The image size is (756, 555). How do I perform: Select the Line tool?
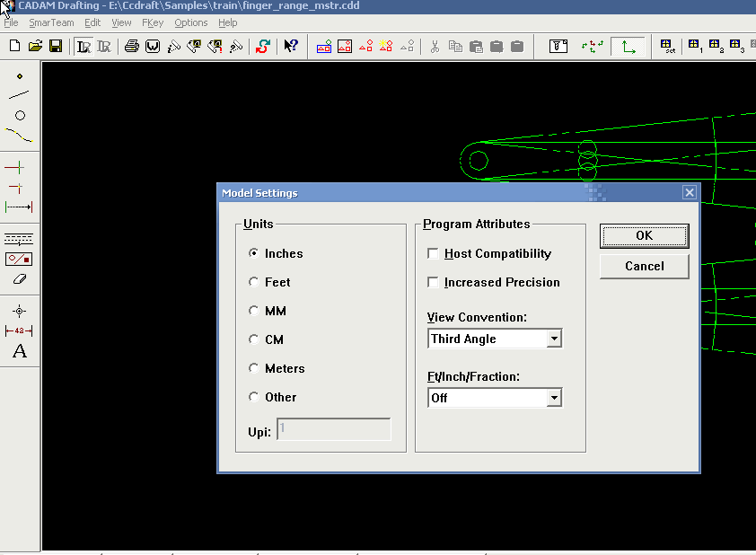tap(19, 95)
